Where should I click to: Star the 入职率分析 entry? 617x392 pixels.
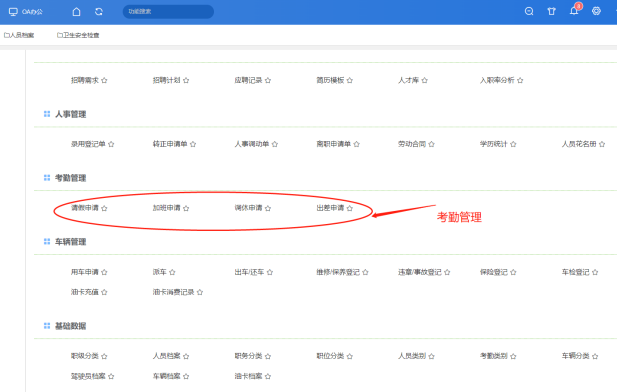tap(520, 80)
